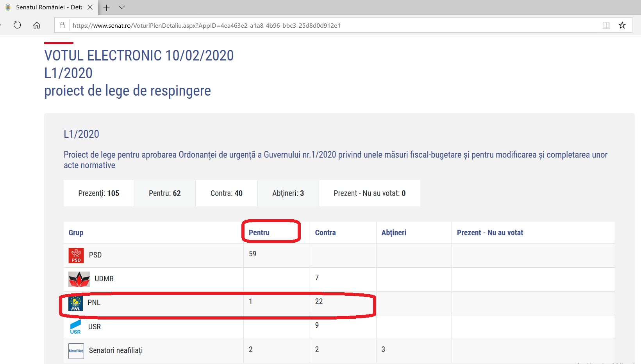This screenshot has height=364, width=641.
Task: Click the Pentru column header
Action: 259,233
